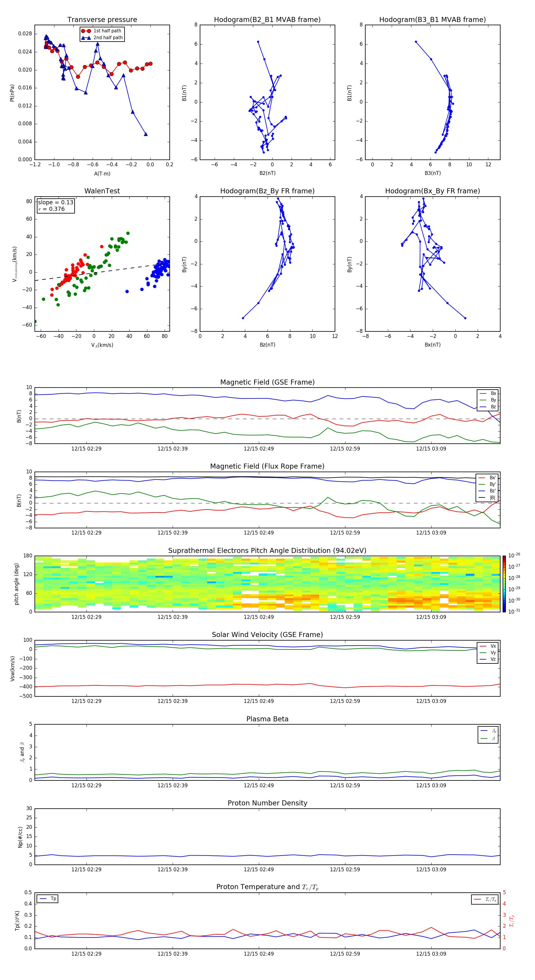Click the '2nd half path' legend entry

102,38
